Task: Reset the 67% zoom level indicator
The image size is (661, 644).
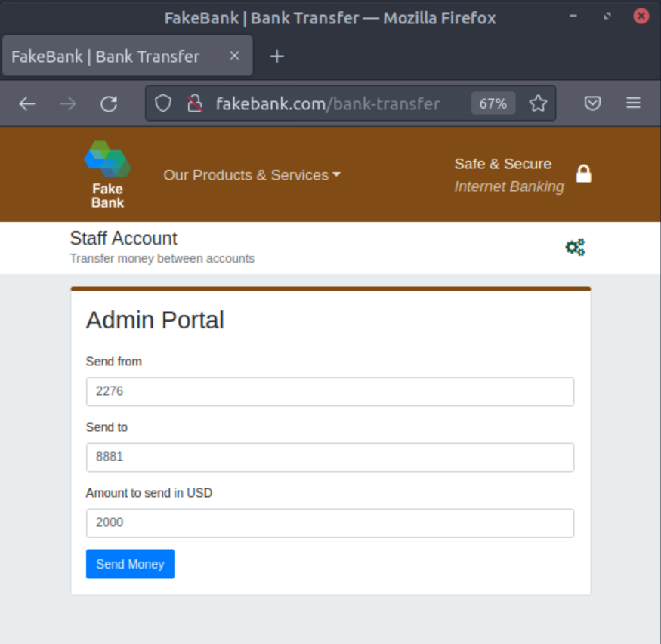Action: 493,103
